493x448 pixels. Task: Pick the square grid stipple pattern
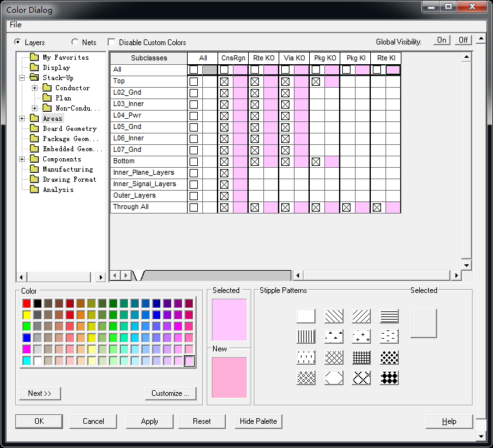point(362,357)
